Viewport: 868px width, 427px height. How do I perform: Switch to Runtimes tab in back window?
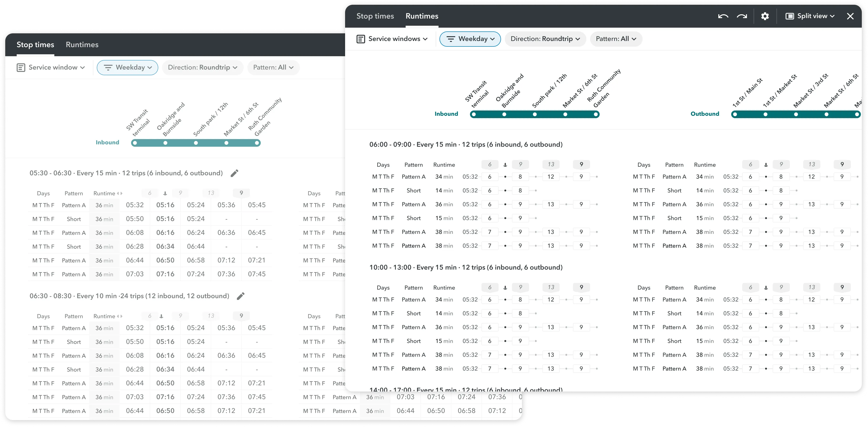[82, 45]
